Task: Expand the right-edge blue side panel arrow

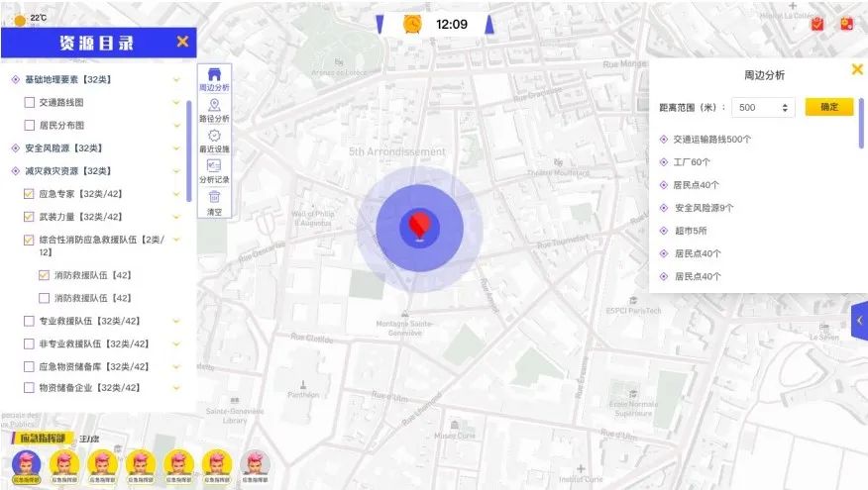Action: click(859, 321)
